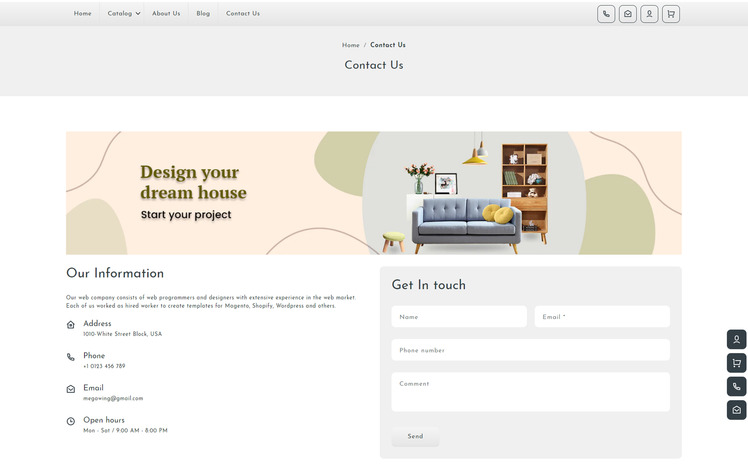748x465 pixels.
Task: Open the envelope mail icon in the header
Action: coord(628,14)
